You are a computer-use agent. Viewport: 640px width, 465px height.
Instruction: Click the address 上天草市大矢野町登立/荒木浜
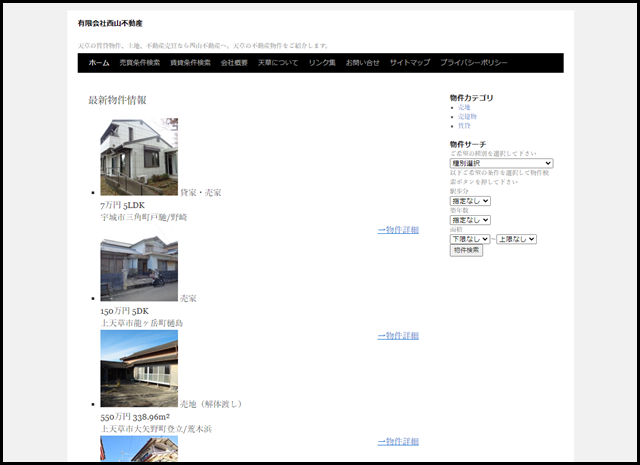[156, 429]
